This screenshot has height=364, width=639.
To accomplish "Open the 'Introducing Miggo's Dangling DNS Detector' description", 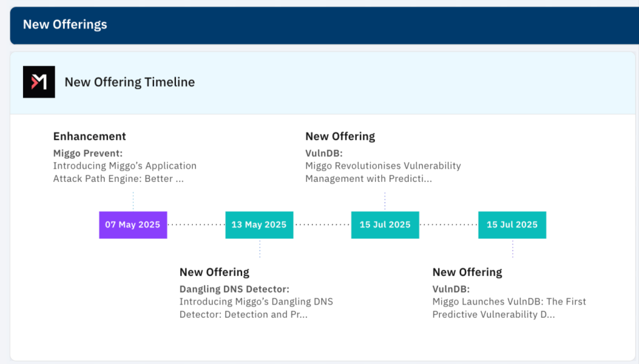I will 256,308.
